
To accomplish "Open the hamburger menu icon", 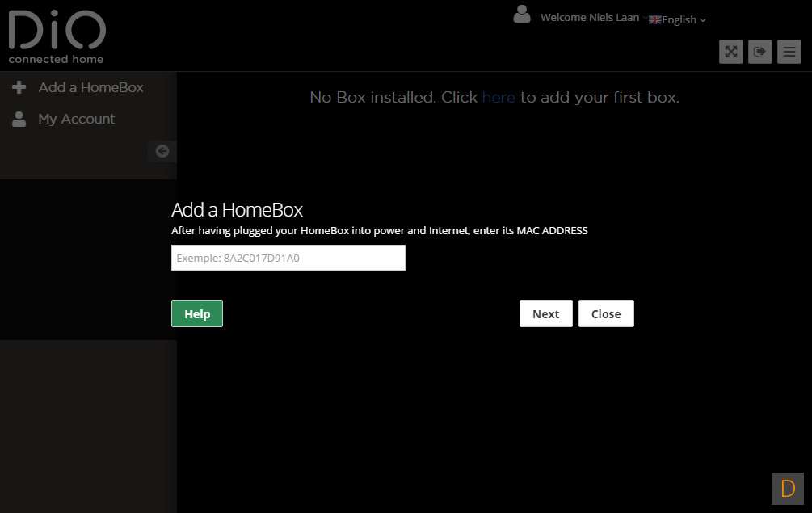I will (x=789, y=52).
